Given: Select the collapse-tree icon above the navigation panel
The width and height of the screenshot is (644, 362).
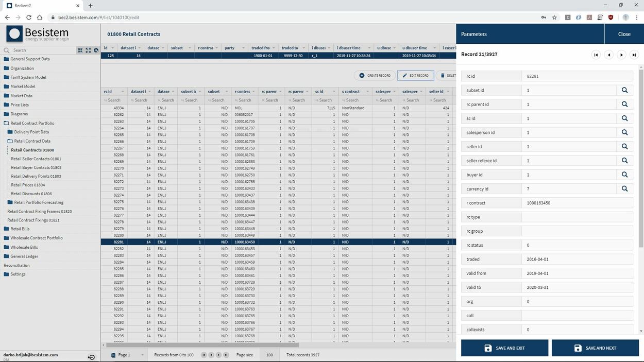Looking at the screenshot, I should pyautogui.click(x=80, y=50).
